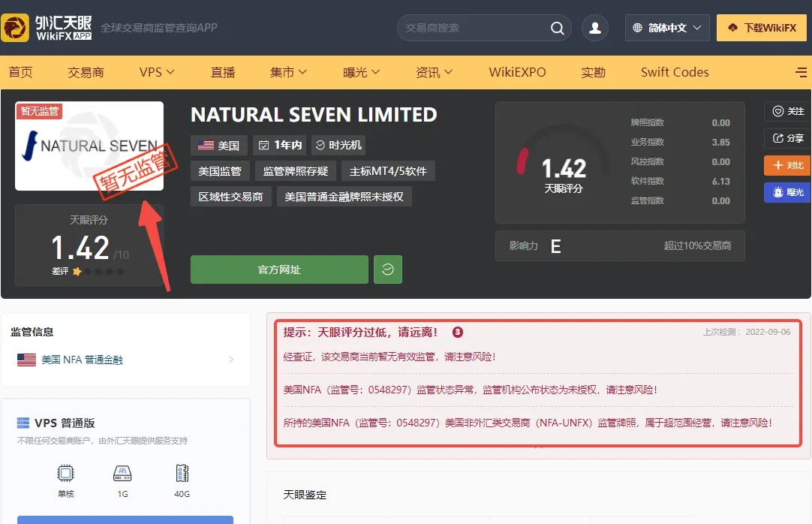Click the 美国普通金融牌照未授权 tag
Image resolution: width=812 pixels, height=524 pixels.
[344, 197]
